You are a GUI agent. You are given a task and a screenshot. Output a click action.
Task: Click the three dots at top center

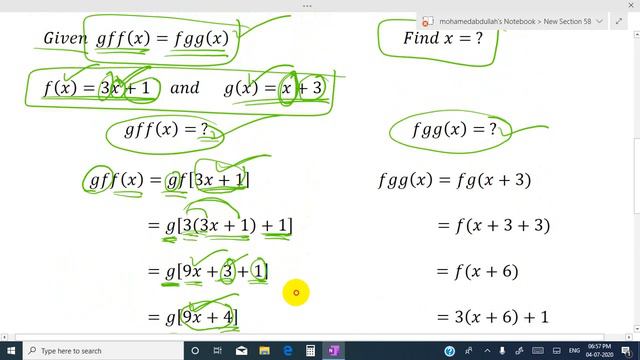pos(307,6)
